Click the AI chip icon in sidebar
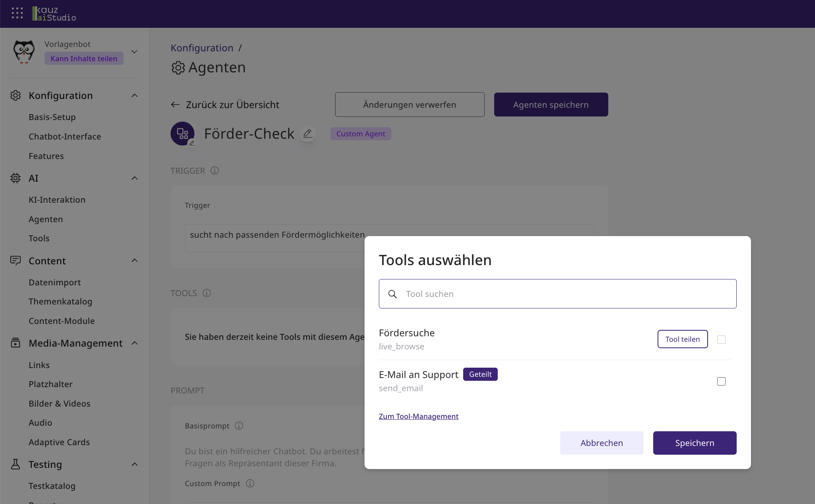815x504 pixels. click(16, 178)
